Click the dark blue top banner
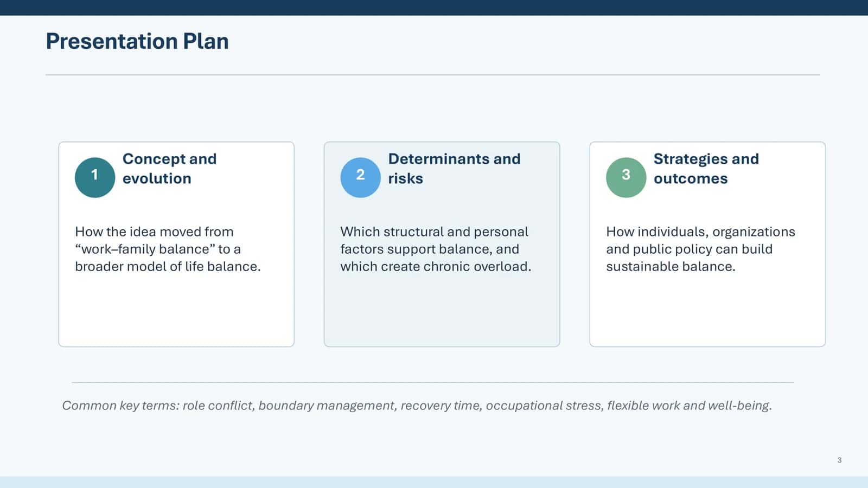Viewport: 868px width, 488px height. 434,8
